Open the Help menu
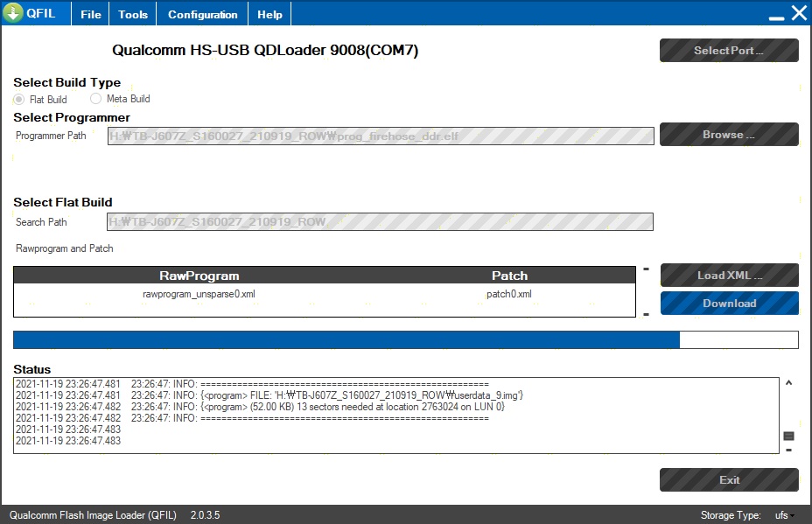Viewport: 812px width, 524px height. 269,14
